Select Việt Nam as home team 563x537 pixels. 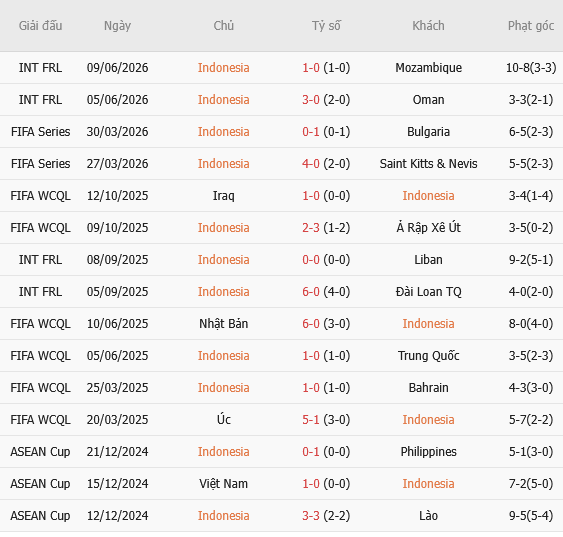point(223,484)
